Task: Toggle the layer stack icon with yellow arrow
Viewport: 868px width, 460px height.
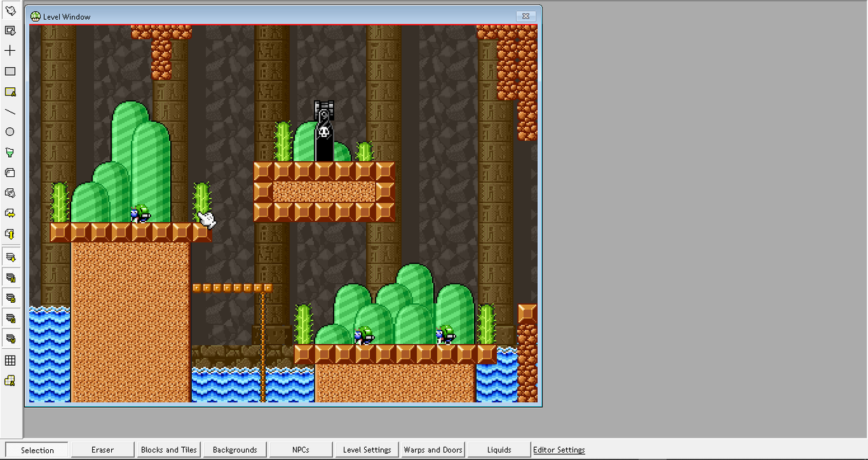Action: point(10,257)
